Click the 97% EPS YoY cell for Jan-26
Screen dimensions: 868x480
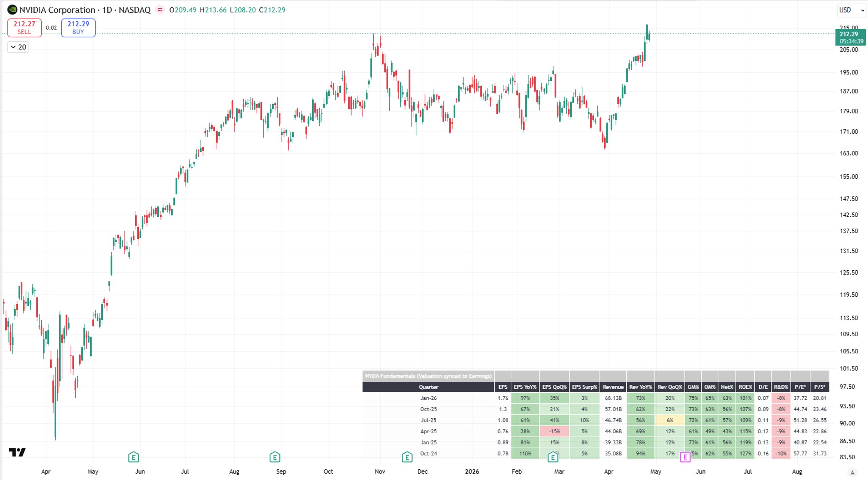pyautogui.click(x=525, y=398)
